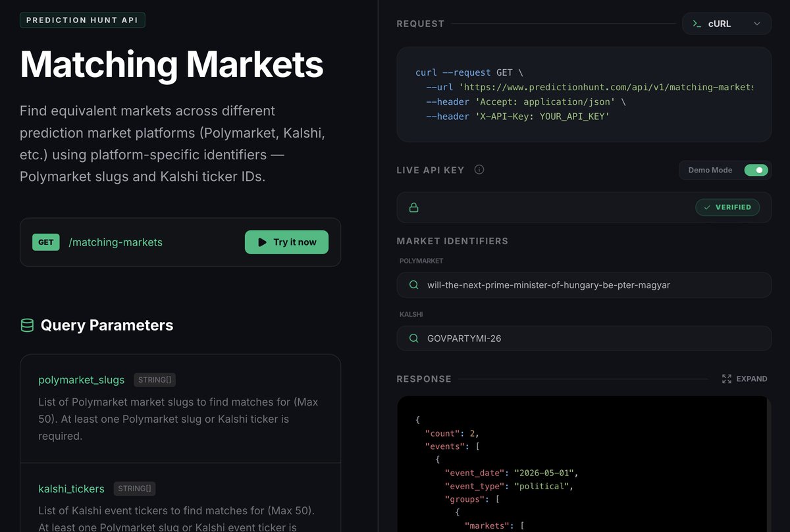Click the play icon in Try it now
This screenshot has width=790, height=532.
click(262, 242)
